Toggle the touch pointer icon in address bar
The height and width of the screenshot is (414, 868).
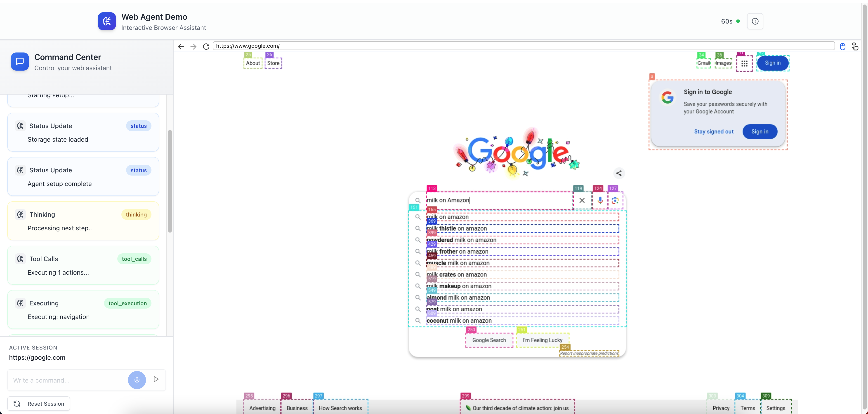click(855, 46)
